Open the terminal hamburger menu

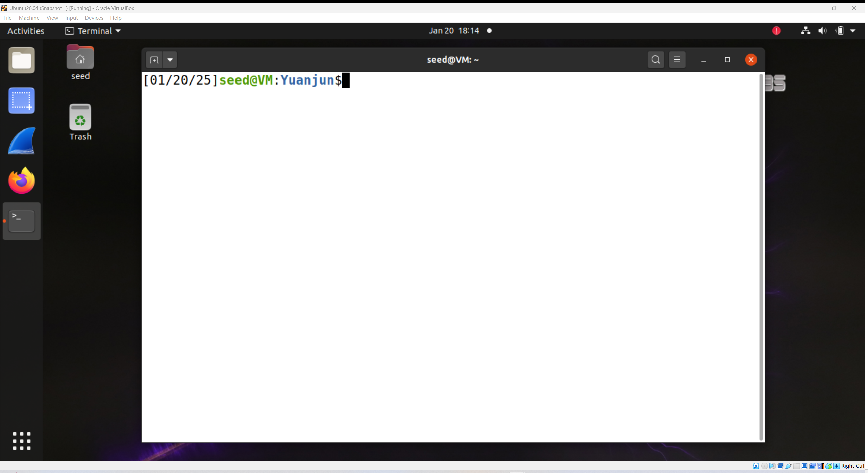coord(677,60)
